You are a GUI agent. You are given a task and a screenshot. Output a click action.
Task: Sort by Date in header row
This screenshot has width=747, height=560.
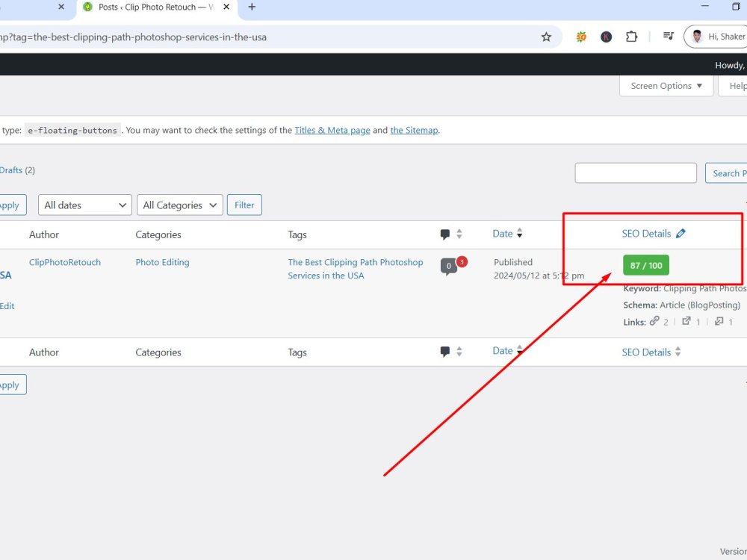[x=502, y=233]
